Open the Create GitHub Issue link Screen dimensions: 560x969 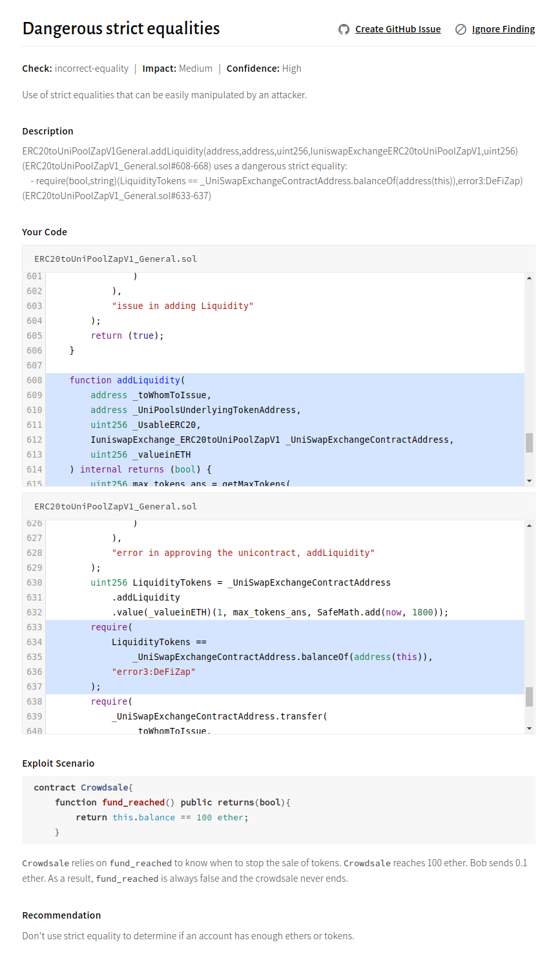coord(398,29)
